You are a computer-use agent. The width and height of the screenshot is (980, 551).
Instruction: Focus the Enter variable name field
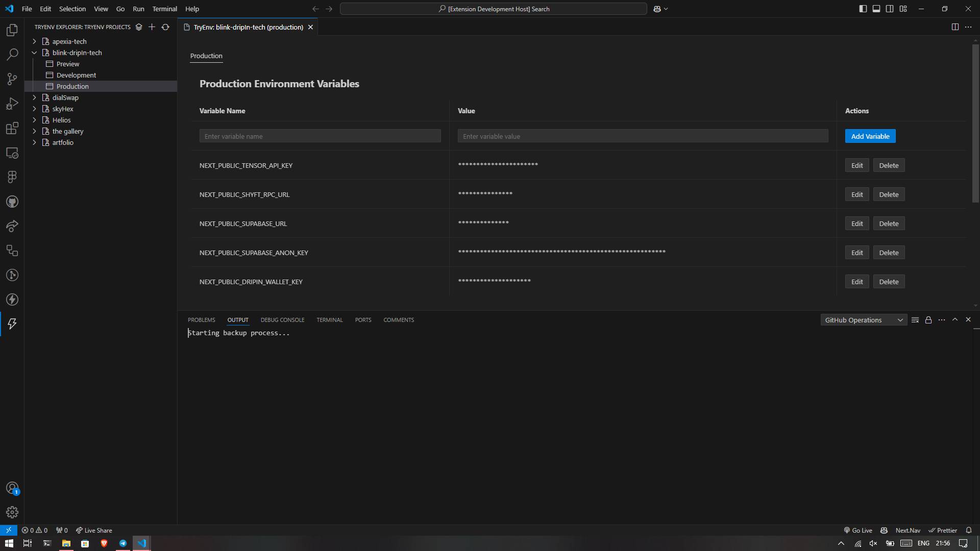[320, 136]
